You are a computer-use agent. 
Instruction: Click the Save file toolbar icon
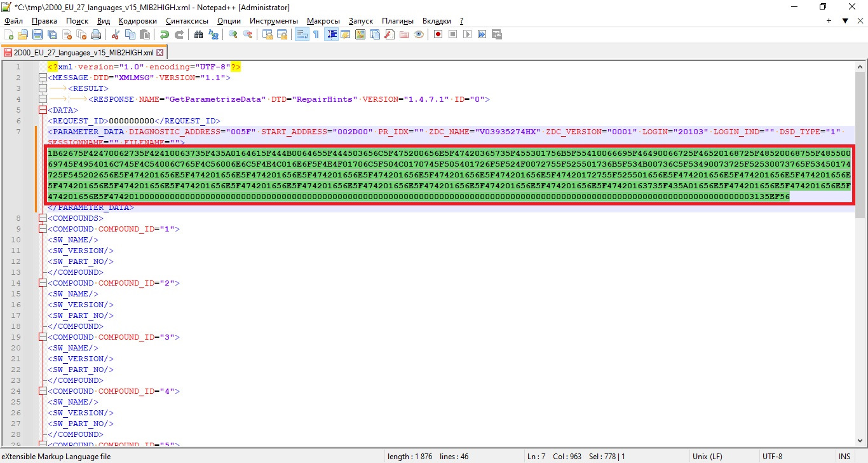[37, 34]
